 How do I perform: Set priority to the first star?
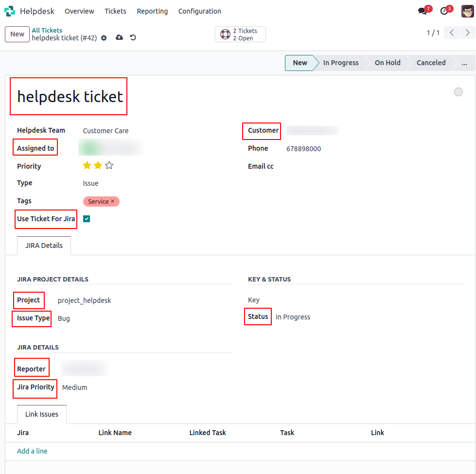point(87,165)
